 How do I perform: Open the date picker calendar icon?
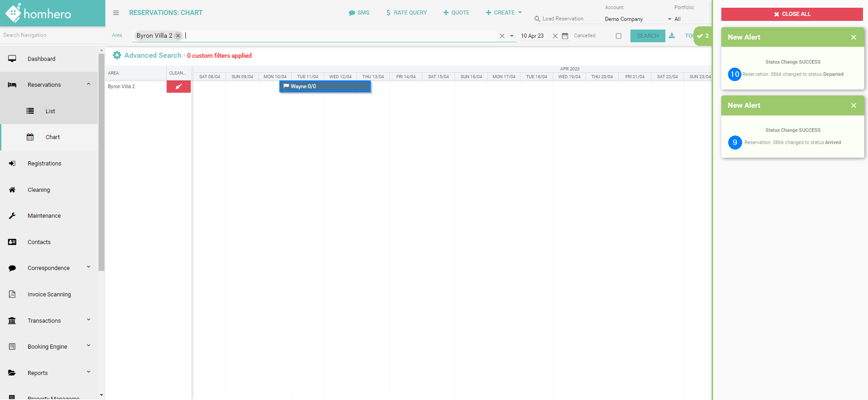tap(565, 36)
